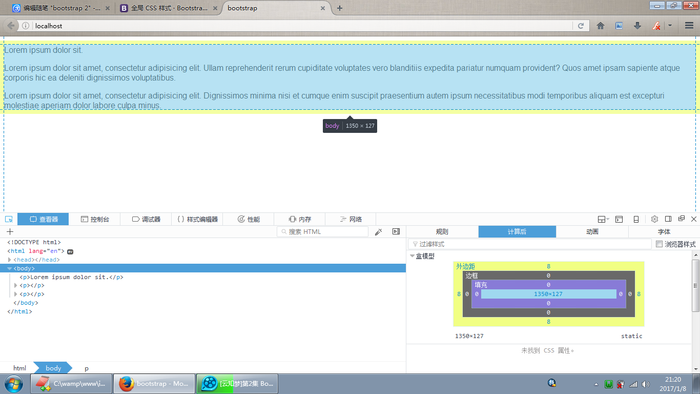Open the devtools settings gear icon

[654, 219]
